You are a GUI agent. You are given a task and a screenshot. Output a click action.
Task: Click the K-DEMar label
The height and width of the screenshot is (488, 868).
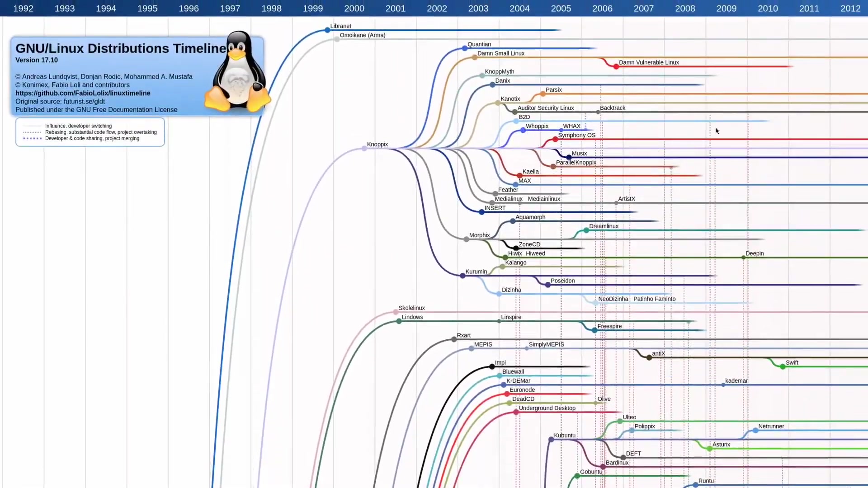518,381
